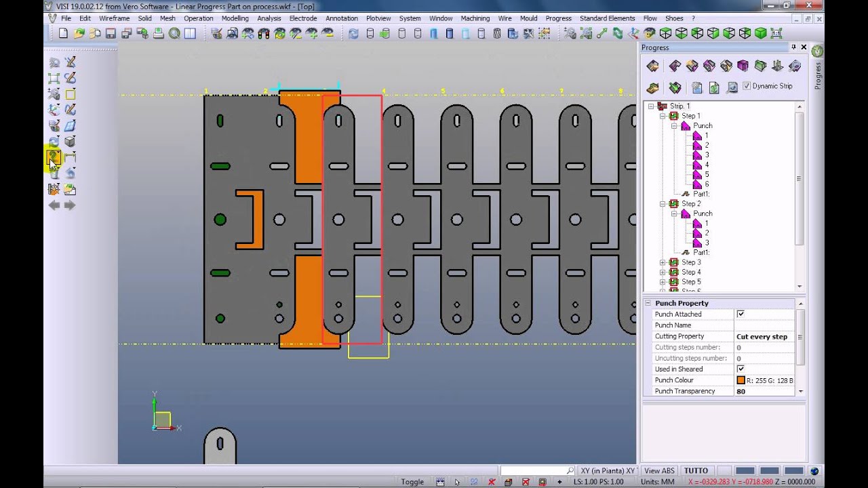The image size is (868, 488).
Task: Collapse the Step 2 tree node
Action: coord(663,204)
